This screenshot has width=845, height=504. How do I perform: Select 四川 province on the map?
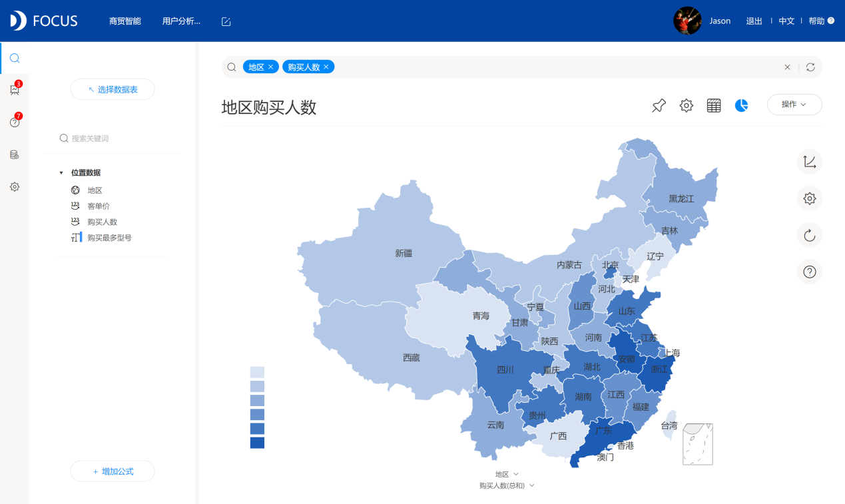click(505, 370)
